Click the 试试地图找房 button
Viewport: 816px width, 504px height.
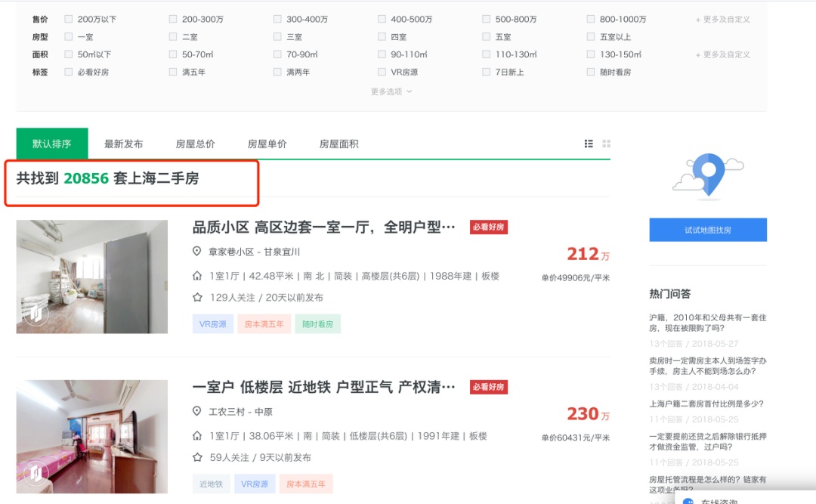(x=708, y=230)
